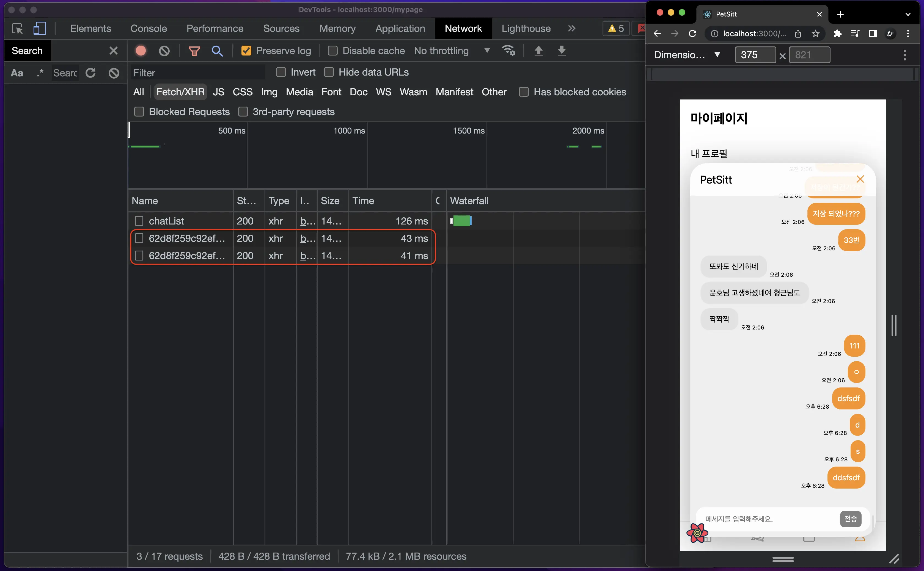Enable the Disable cache checkbox
Image resolution: width=924 pixels, height=571 pixels.
pyautogui.click(x=332, y=51)
